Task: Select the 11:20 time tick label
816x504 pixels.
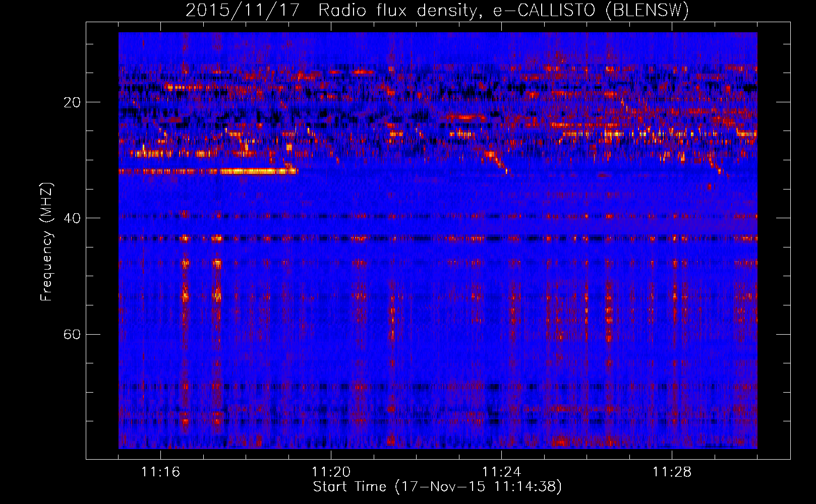Action: tap(331, 472)
